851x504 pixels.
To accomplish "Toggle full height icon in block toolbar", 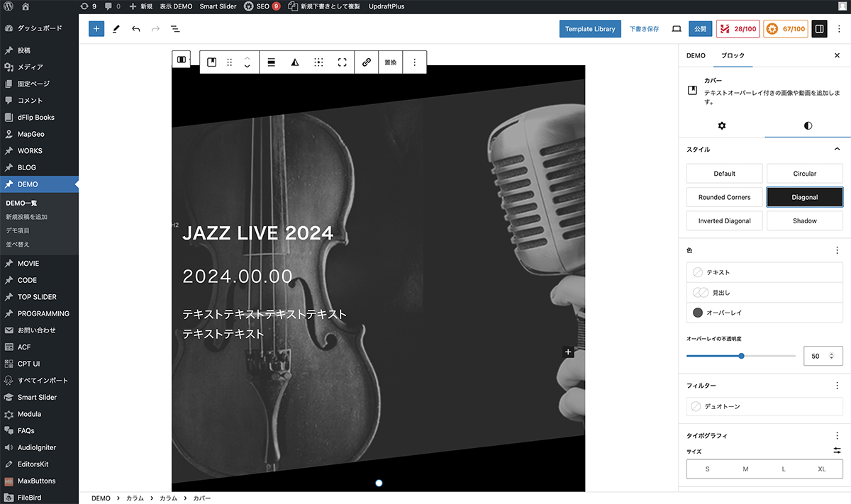I will coord(343,62).
